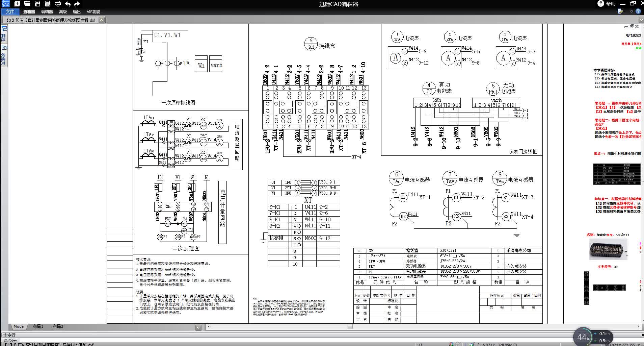Image resolution: width=644 pixels, height=346 pixels.
Task: Click the blue help icon below the window controls
Action: tap(638, 11)
